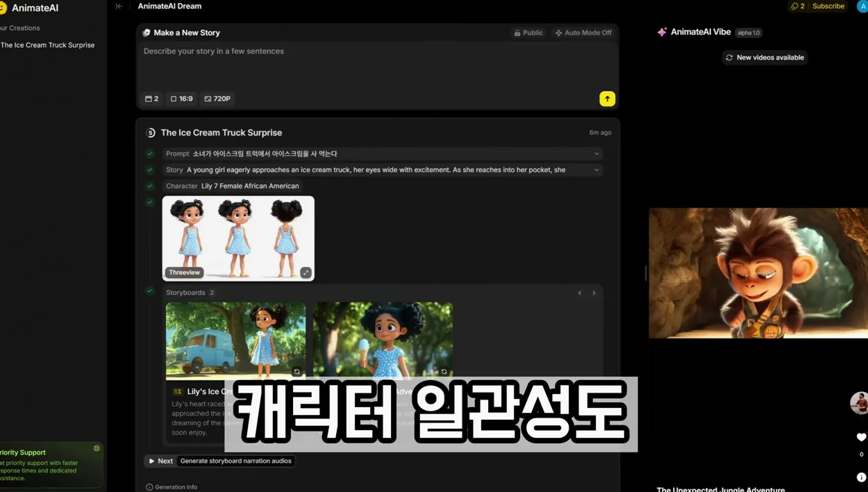868x492 pixels.
Task: Click the AnimateAI Dream title
Action: click(169, 6)
